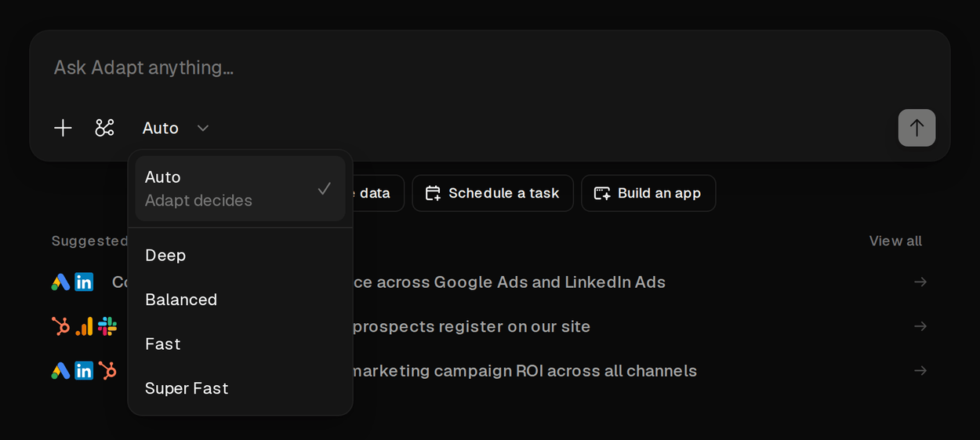The height and width of the screenshot is (440, 980).
Task: Click the Schedule a task button
Action: (492, 193)
